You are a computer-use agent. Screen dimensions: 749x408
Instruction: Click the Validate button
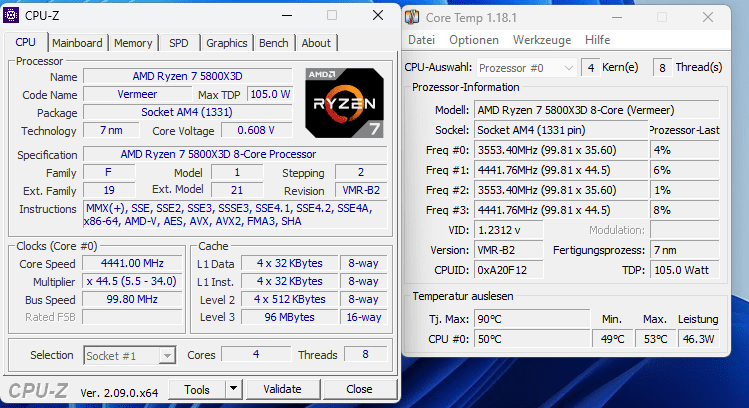[x=282, y=389]
